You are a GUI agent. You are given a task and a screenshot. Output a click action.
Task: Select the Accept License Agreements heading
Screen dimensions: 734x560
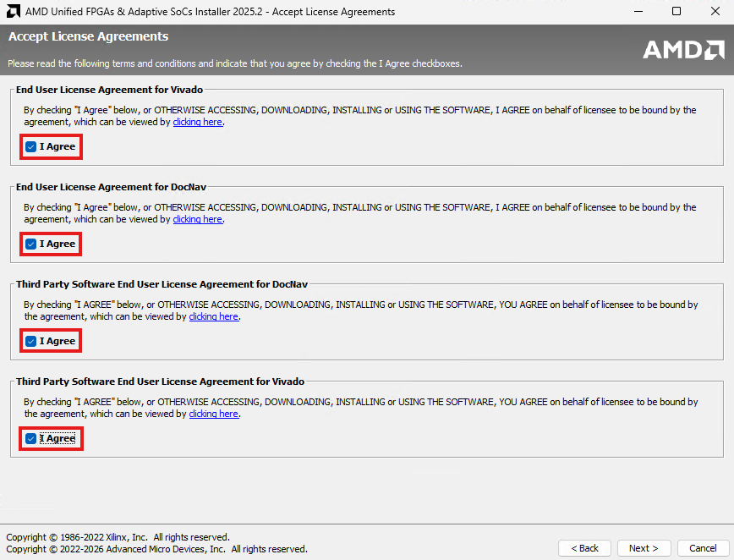[89, 36]
